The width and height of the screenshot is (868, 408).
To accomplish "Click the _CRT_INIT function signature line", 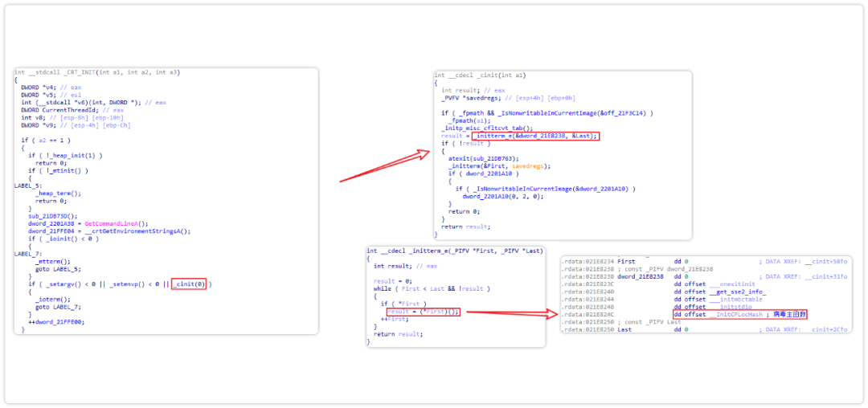I will 97,72.
